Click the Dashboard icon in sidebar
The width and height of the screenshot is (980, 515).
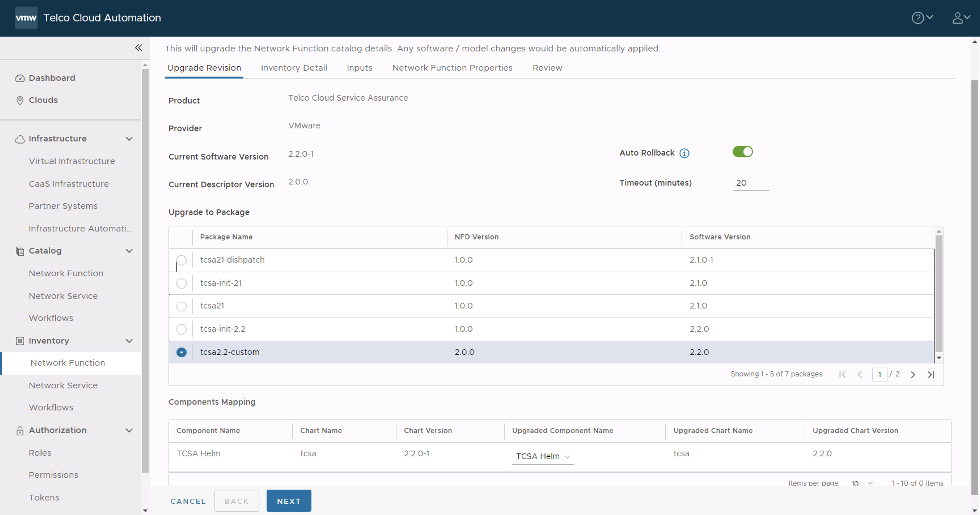pos(20,78)
